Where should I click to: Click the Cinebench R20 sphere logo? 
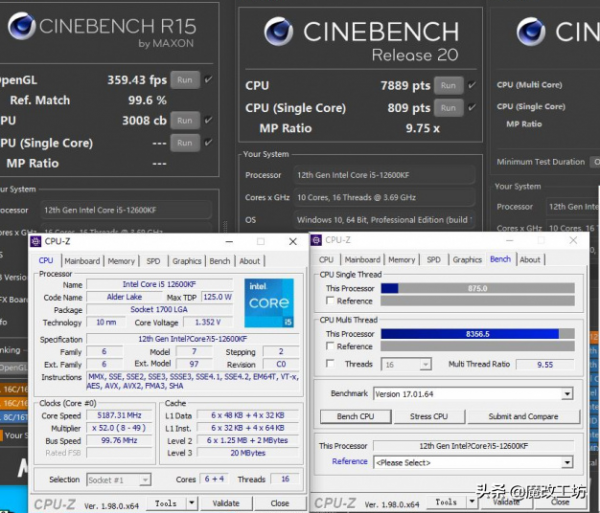click(x=278, y=32)
